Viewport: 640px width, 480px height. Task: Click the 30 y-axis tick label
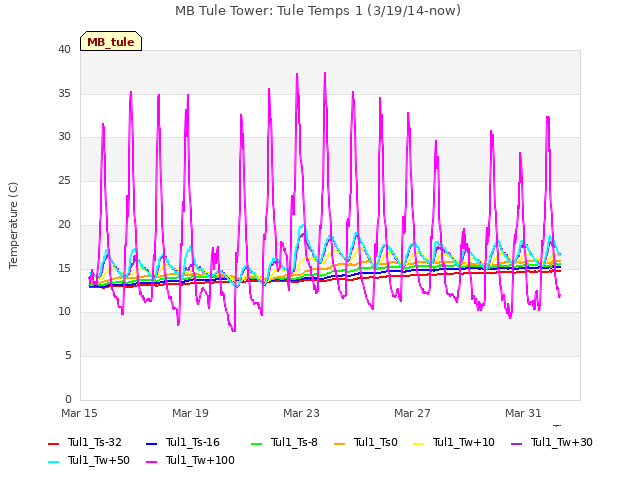pyautogui.click(x=64, y=137)
